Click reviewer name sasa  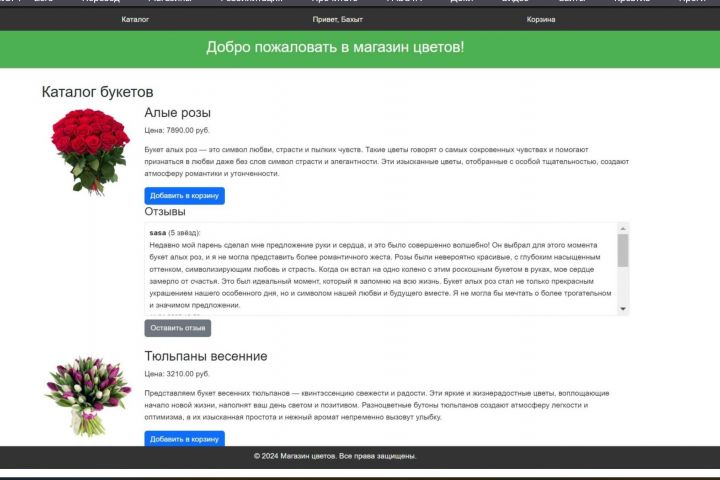click(x=158, y=233)
